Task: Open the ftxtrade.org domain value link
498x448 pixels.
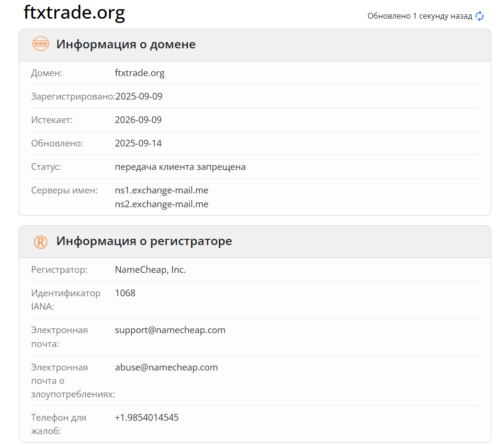Action: tap(140, 73)
